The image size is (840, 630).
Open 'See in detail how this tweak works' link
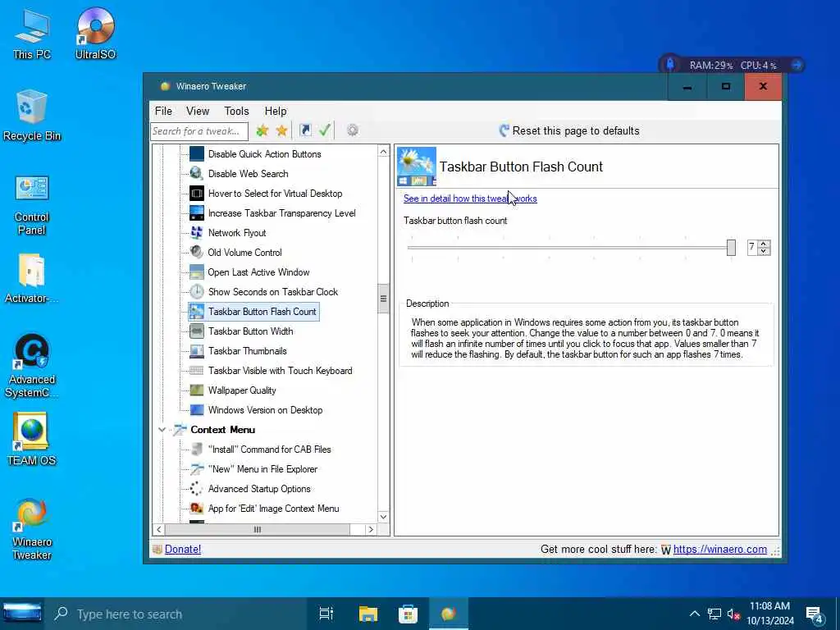click(x=470, y=199)
